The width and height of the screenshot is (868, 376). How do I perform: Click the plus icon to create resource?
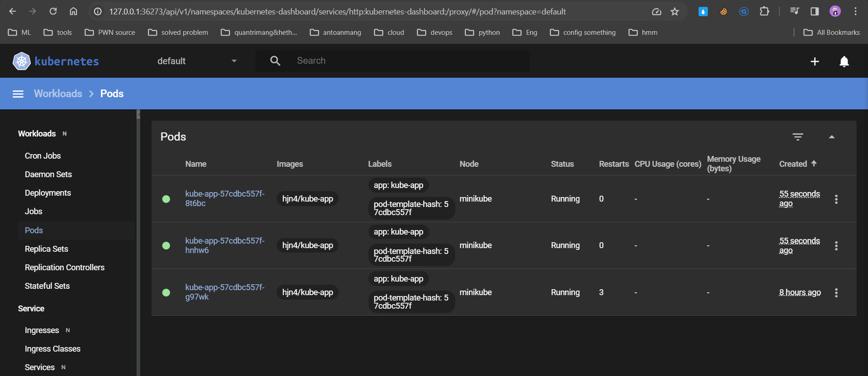[x=814, y=61]
